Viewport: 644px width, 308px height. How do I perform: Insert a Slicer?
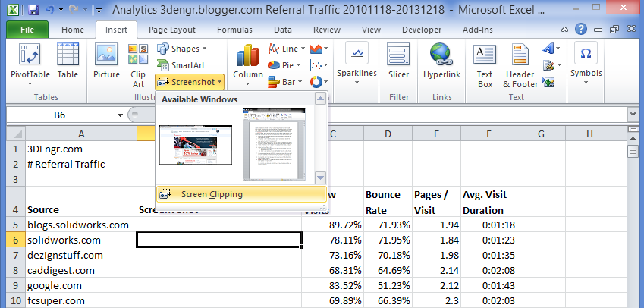tap(398, 61)
